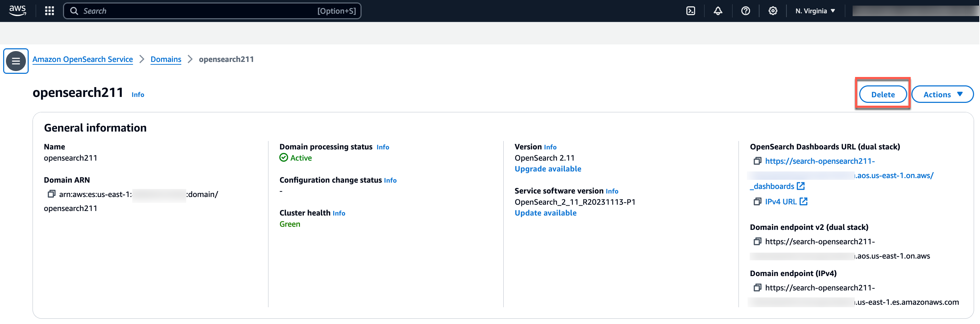Open the CloudShell terminal icon
The image size is (980, 324).
coord(691,10)
